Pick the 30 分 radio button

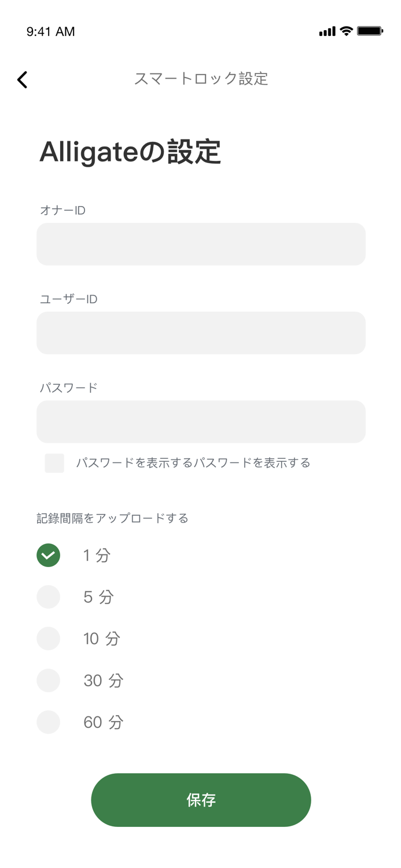point(49,681)
